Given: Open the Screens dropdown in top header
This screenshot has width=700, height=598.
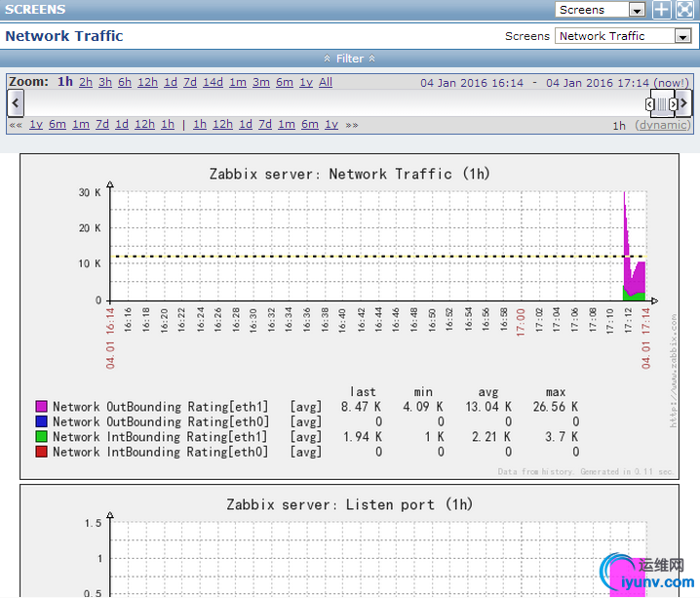Looking at the screenshot, I should point(601,10).
